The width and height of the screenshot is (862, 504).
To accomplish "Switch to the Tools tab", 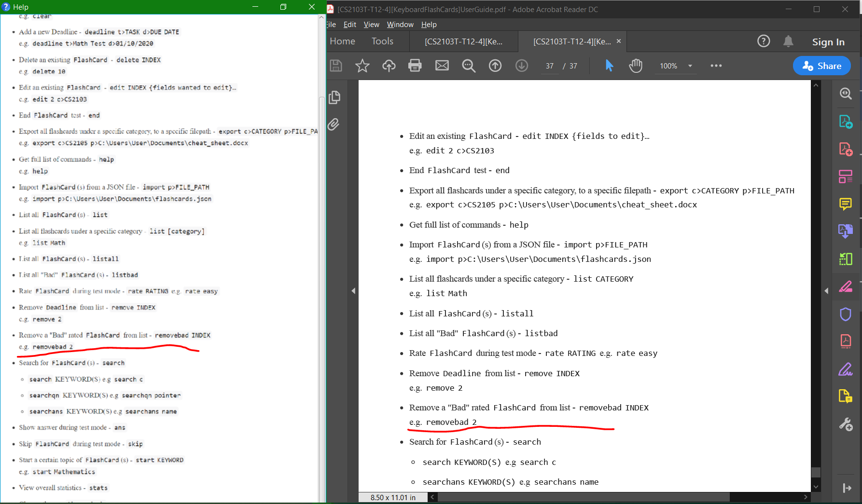I will click(x=382, y=41).
